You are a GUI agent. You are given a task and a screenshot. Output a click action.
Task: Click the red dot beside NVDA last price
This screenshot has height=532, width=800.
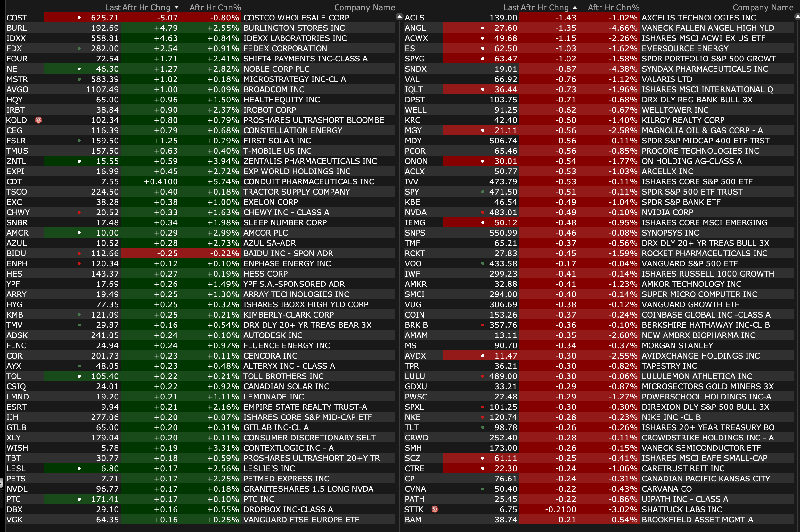(x=483, y=213)
